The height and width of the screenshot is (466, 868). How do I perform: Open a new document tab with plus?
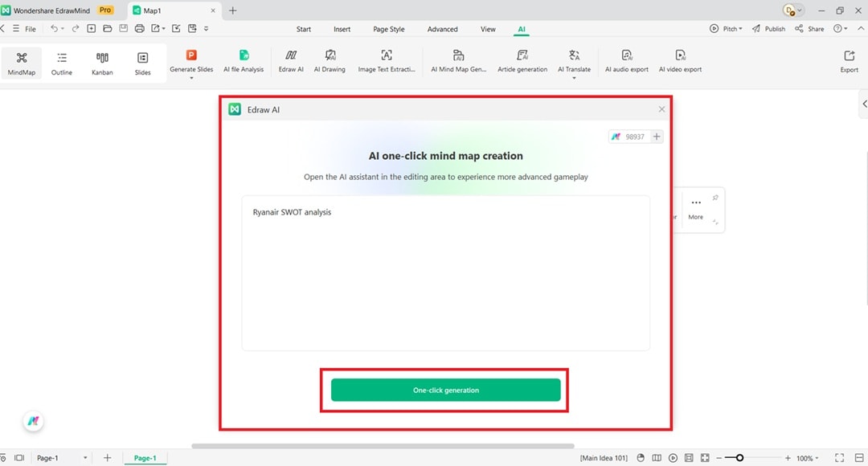232,10
